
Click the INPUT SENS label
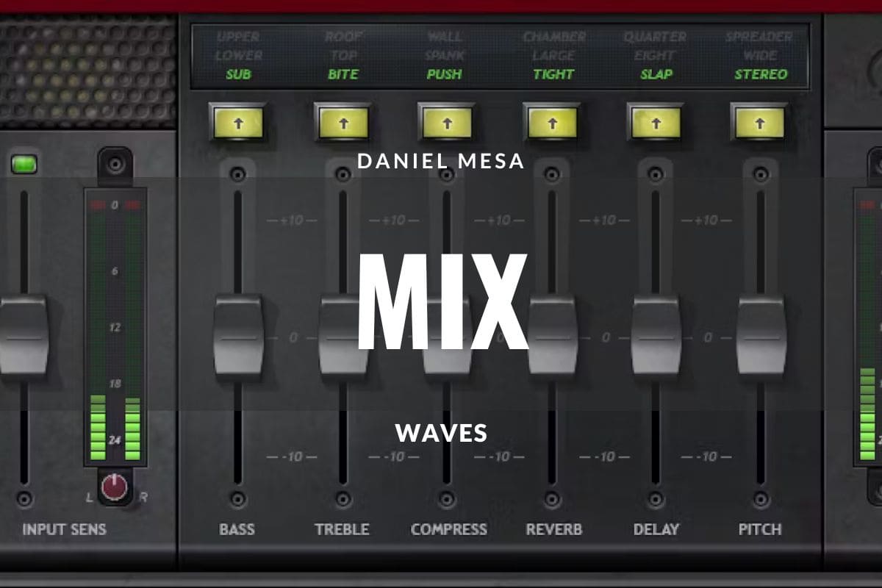(x=64, y=529)
